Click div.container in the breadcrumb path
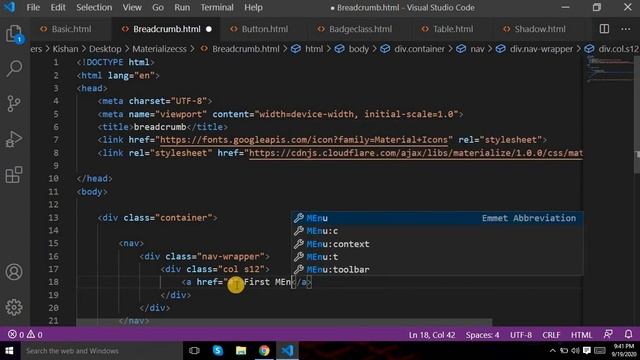Screen dimensions: 640x360 419,49
